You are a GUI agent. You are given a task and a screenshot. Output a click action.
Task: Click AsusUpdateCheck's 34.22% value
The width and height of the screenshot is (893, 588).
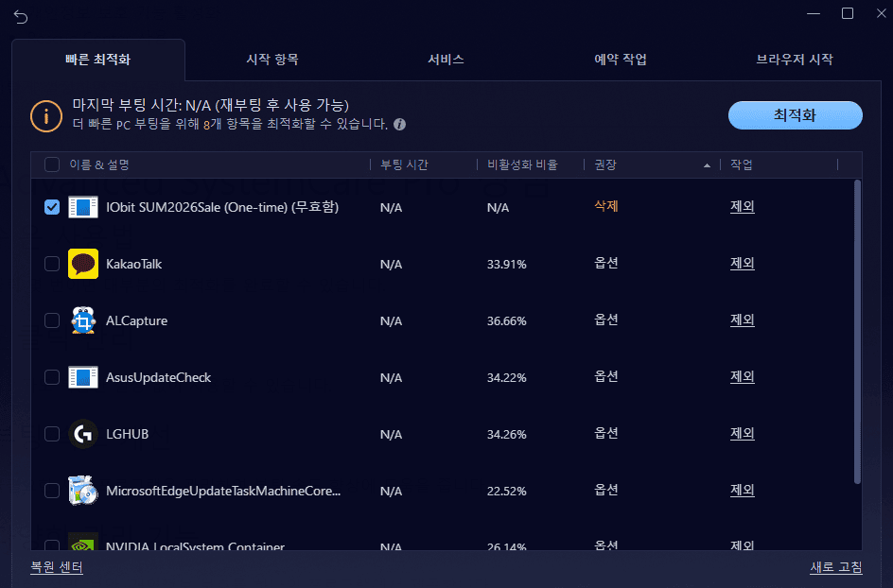tap(506, 377)
